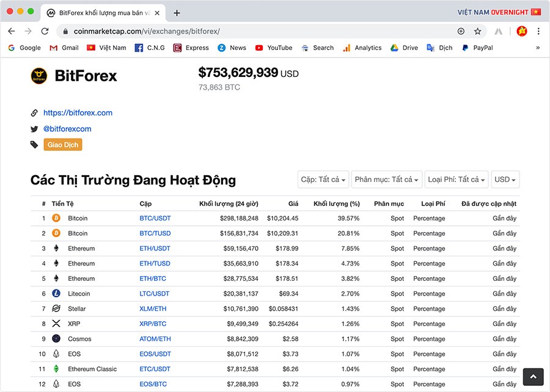Close the BitForex browser tab
The width and height of the screenshot is (550, 392).
pyautogui.click(x=157, y=13)
